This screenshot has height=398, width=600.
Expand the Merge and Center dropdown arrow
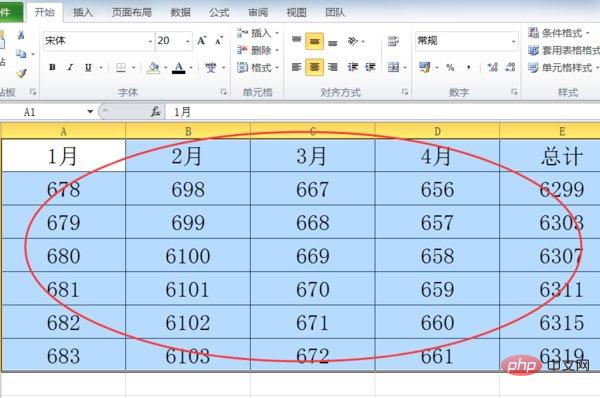pos(404,68)
